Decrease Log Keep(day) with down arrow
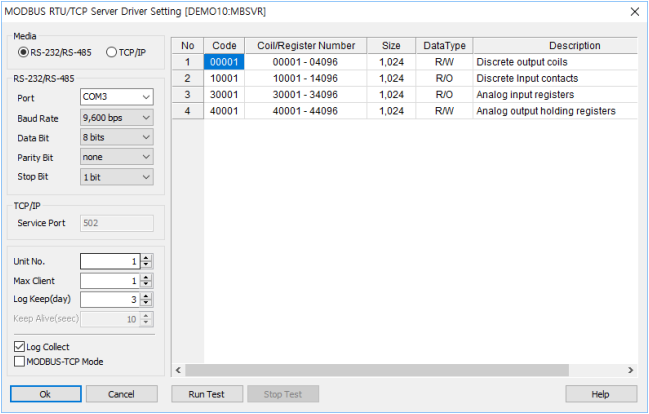 (x=146, y=303)
